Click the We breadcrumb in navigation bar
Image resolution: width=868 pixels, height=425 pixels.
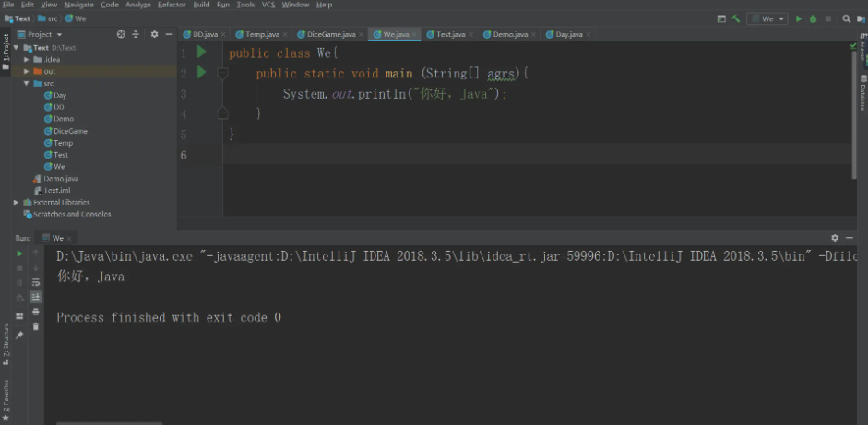click(x=76, y=18)
